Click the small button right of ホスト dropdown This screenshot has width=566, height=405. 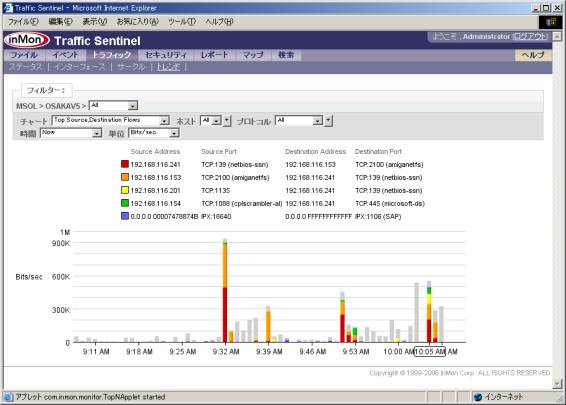click(x=227, y=121)
